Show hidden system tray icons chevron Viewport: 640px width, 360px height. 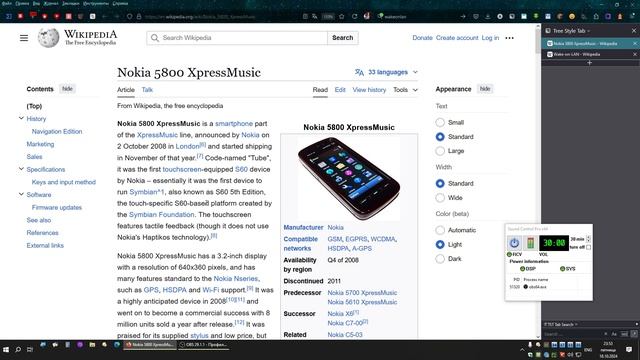[522, 350]
